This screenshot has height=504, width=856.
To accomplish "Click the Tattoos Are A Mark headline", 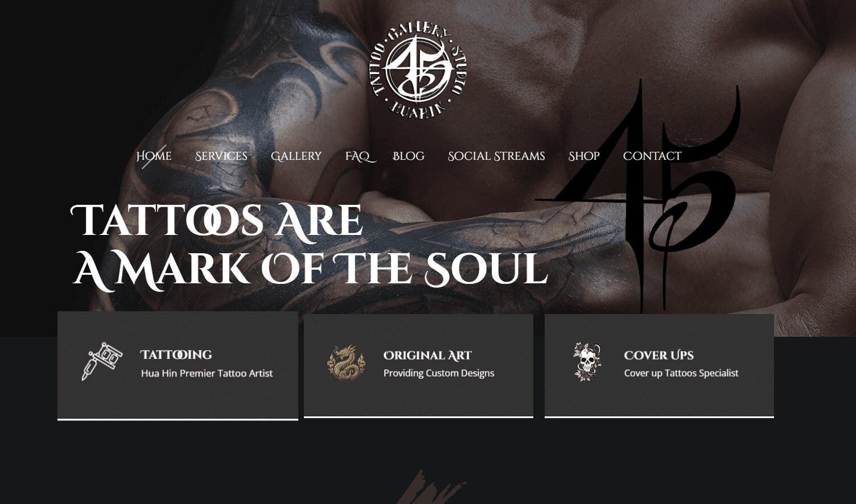I will click(309, 245).
